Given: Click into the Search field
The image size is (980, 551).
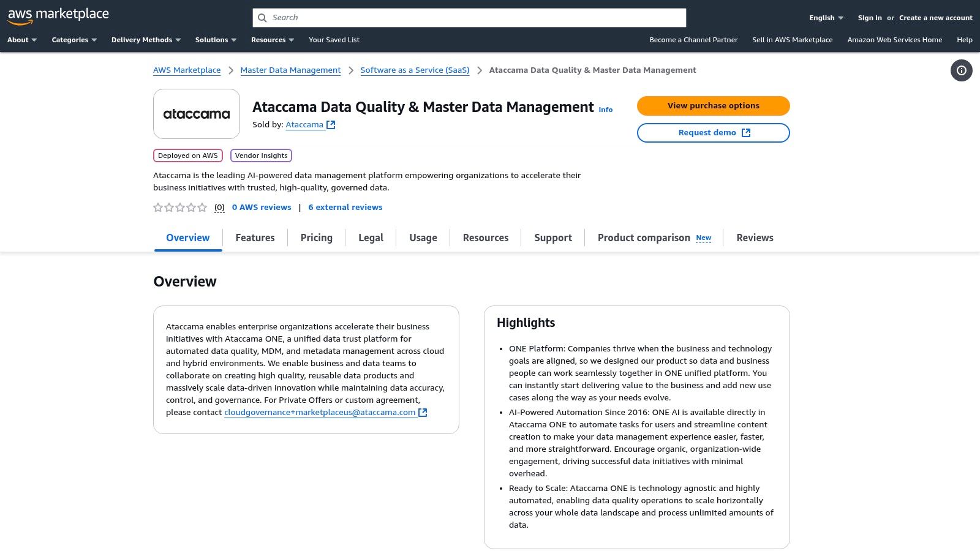Looking at the screenshot, I should point(469,18).
